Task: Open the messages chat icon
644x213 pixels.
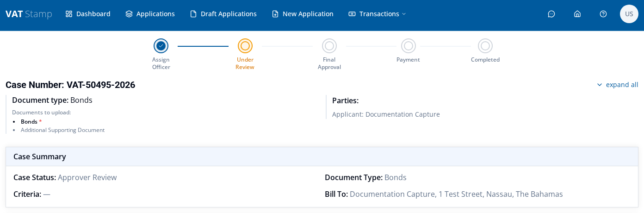Action: pos(551,14)
